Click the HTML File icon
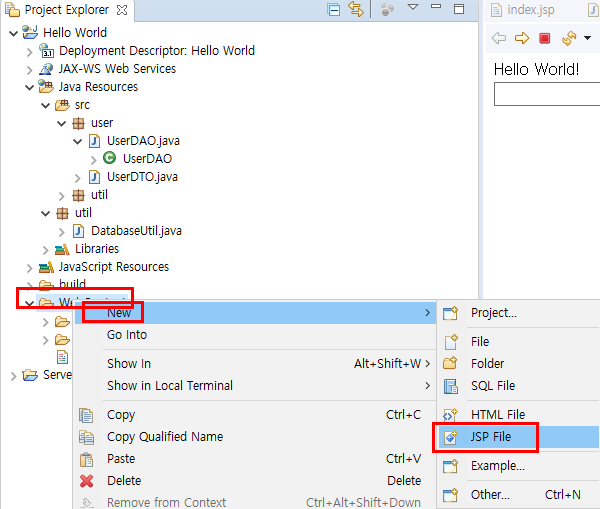 click(x=450, y=414)
